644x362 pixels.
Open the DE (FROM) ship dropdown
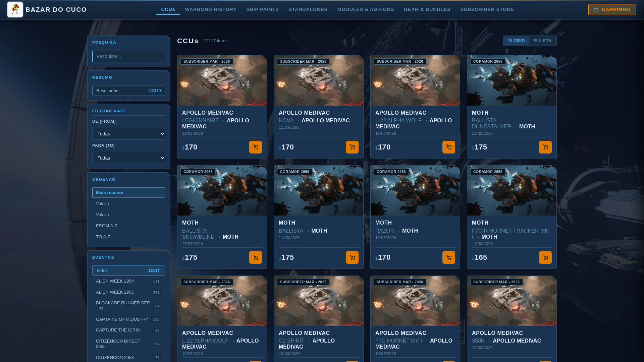click(129, 134)
